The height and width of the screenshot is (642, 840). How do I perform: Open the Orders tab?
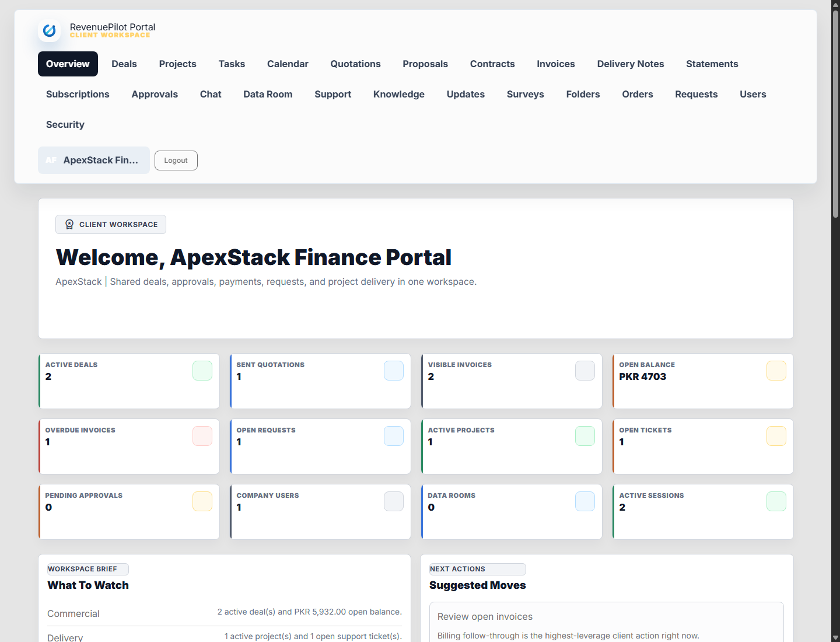pyautogui.click(x=638, y=95)
